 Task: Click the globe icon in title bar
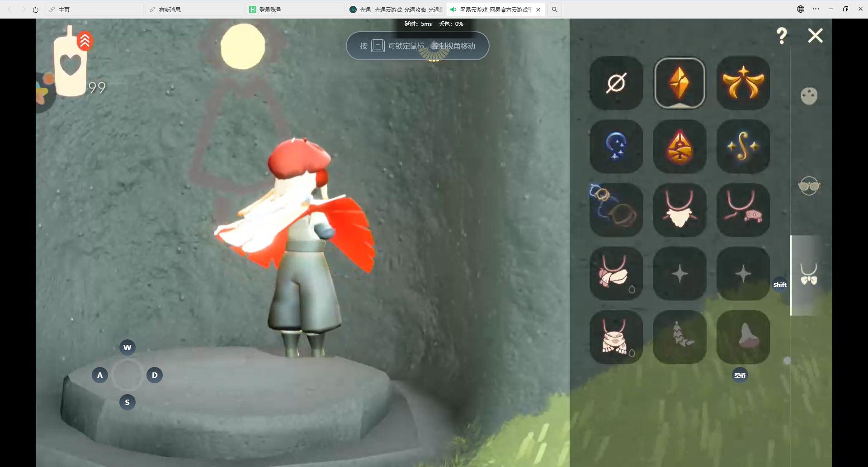[801, 9]
